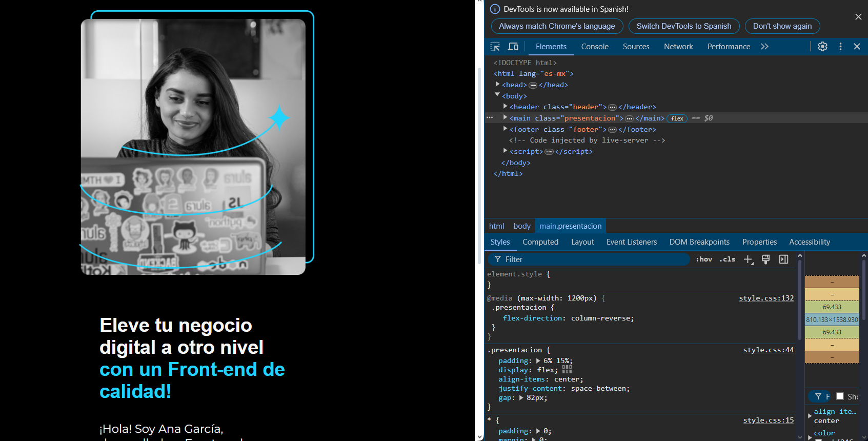Open the flexbox editor icon beside display: flex
The height and width of the screenshot is (441, 868).
click(x=567, y=370)
